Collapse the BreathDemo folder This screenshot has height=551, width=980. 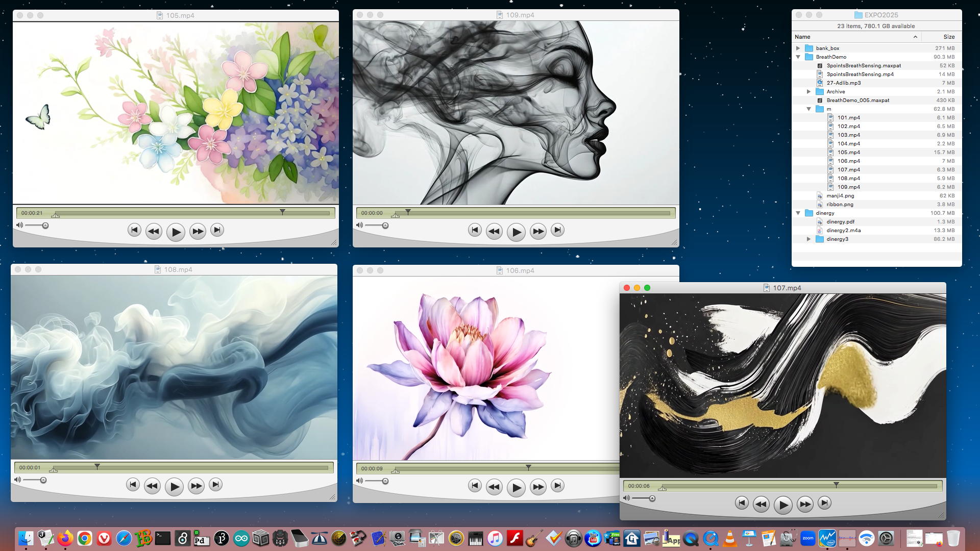click(x=798, y=57)
